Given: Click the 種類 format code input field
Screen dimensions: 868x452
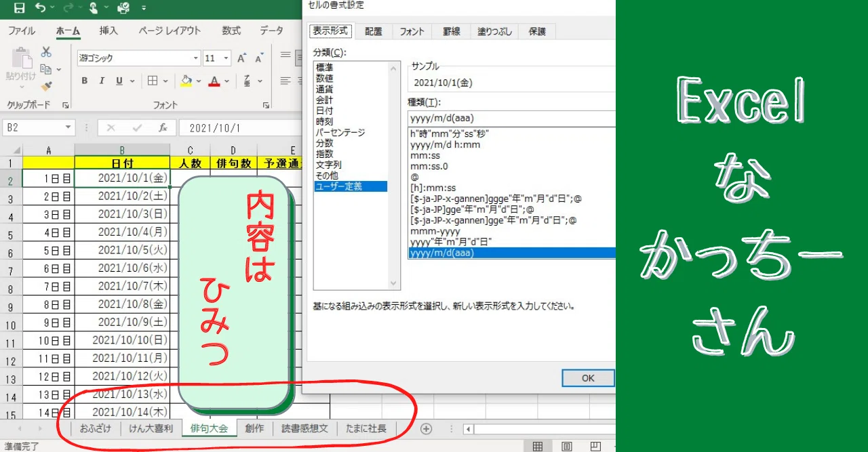Looking at the screenshot, I should pos(511,119).
